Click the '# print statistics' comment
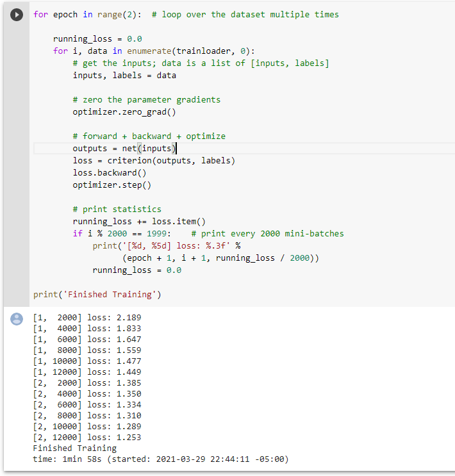The width and height of the screenshot is (455, 476). (x=117, y=209)
